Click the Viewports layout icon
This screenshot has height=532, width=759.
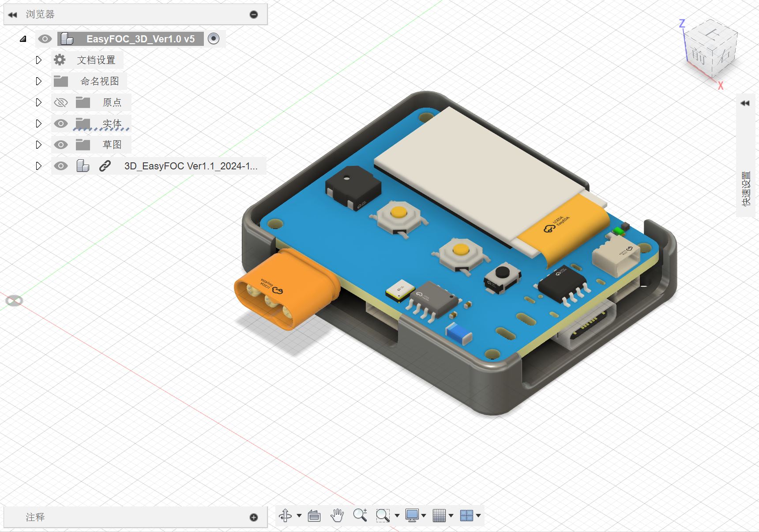(466, 515)
